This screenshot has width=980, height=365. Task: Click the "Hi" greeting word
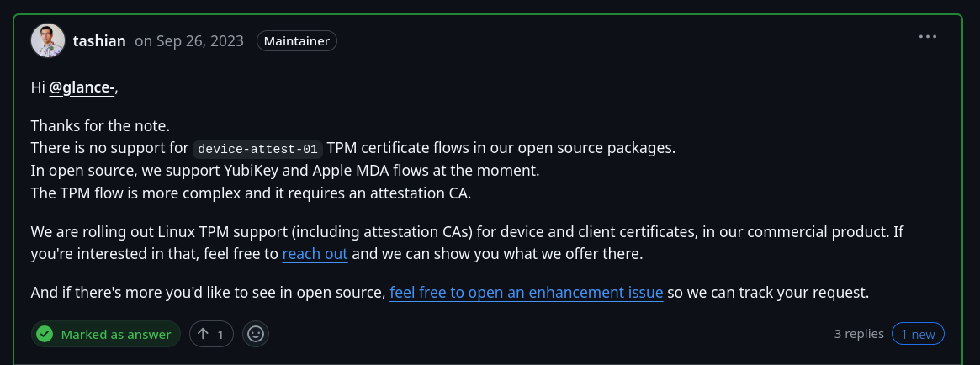(x=38, y=87)
